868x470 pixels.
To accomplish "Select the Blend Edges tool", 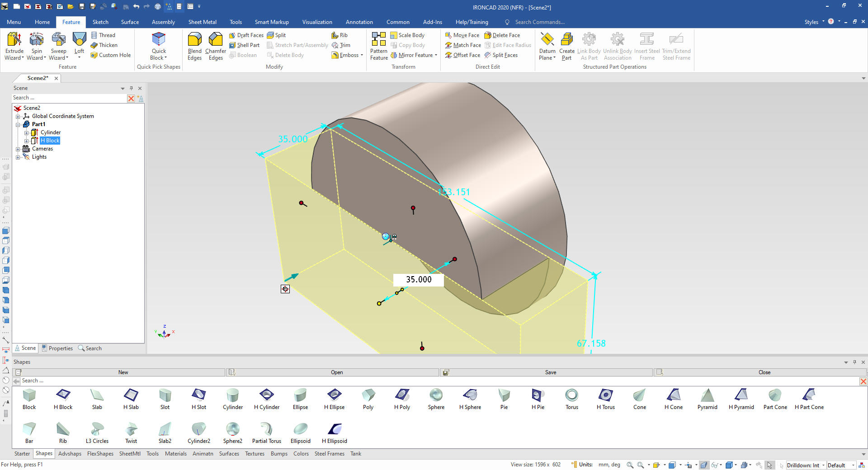I will point(194,46).
